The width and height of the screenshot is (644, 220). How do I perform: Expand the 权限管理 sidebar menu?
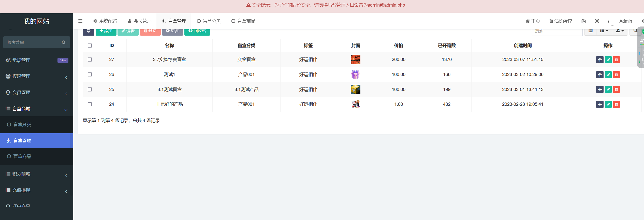tap(36, 76)
